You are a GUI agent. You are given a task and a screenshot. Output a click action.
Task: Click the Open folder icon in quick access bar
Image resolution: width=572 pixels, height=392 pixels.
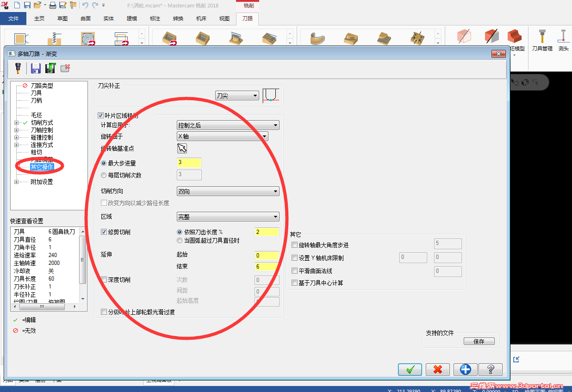38,5
